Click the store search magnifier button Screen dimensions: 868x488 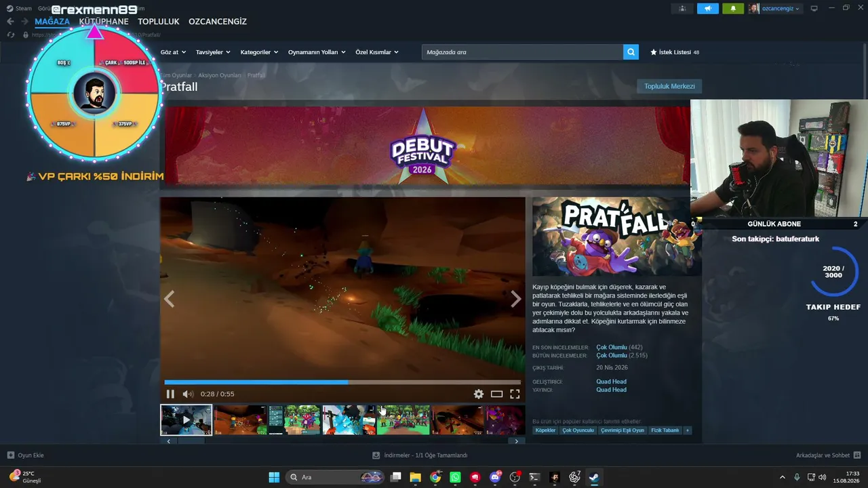(631, 52)
